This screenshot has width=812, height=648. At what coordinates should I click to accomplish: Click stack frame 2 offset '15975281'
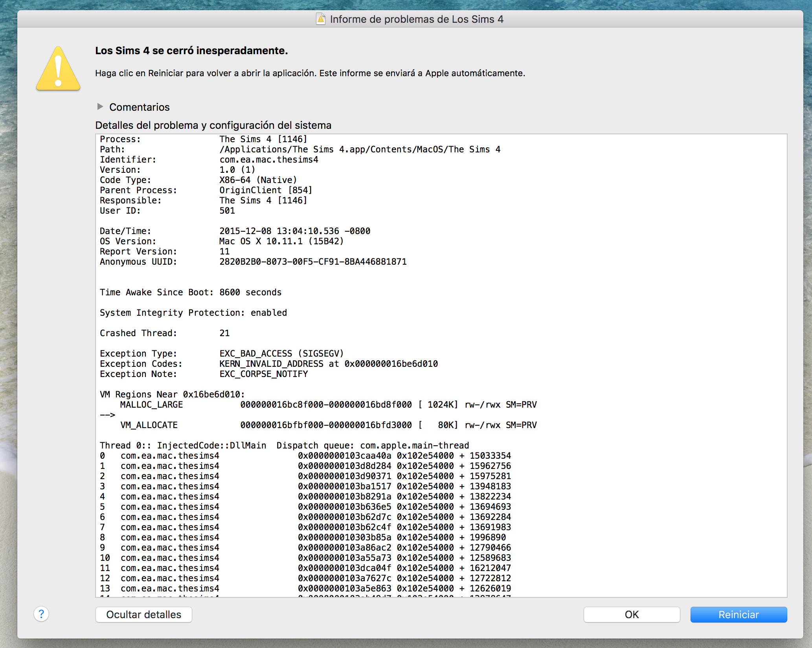[x=491, y=476]
